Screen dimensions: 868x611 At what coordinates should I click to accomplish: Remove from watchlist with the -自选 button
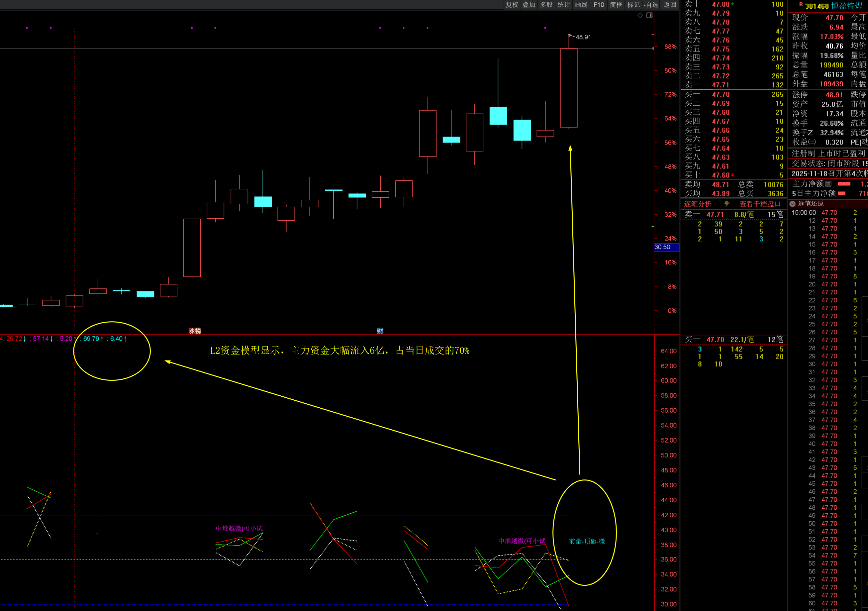651,5
